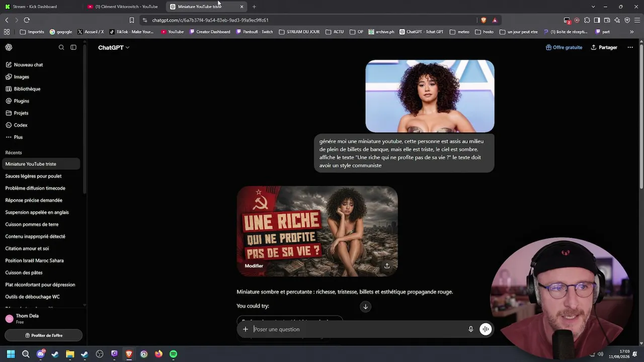This screenshot has width=644, height=362.
Task: Click 'Profiter de l'offre' upgrade button
Action: pos(43,335)
